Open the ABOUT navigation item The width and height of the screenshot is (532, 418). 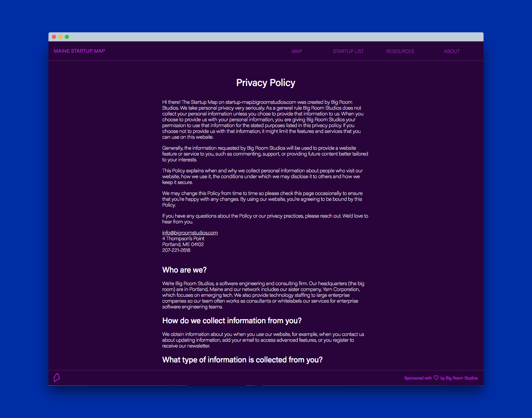tap(452, 51)
